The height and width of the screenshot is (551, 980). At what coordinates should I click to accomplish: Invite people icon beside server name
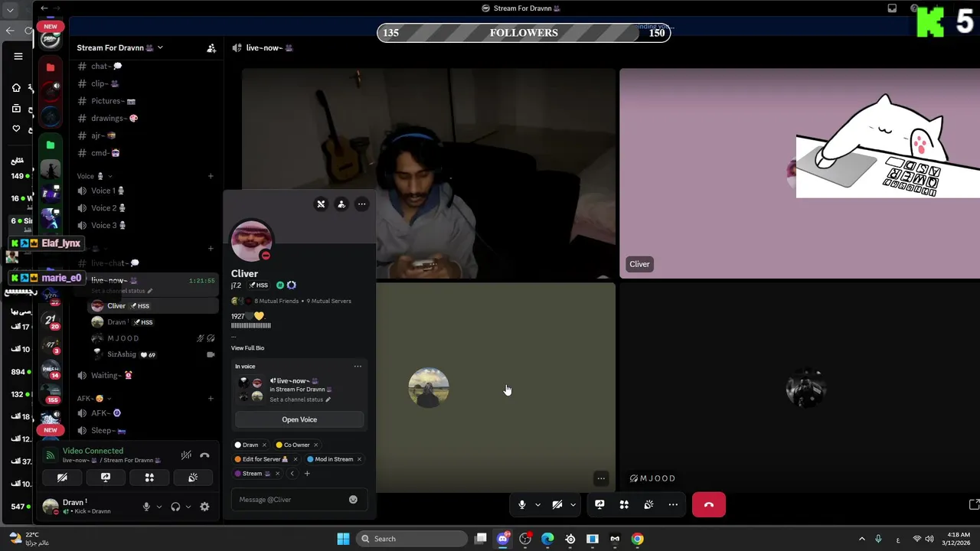[x=211, y=47]
